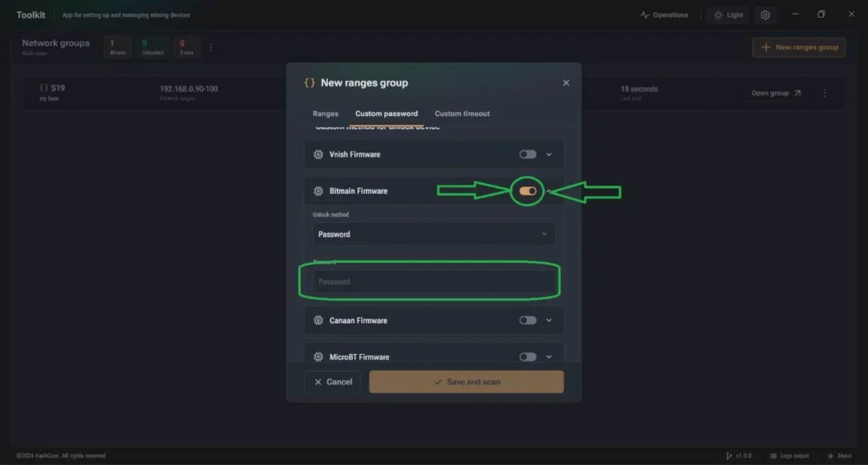
Task: Click the Operations activity icon
Action: coord(644,15)
